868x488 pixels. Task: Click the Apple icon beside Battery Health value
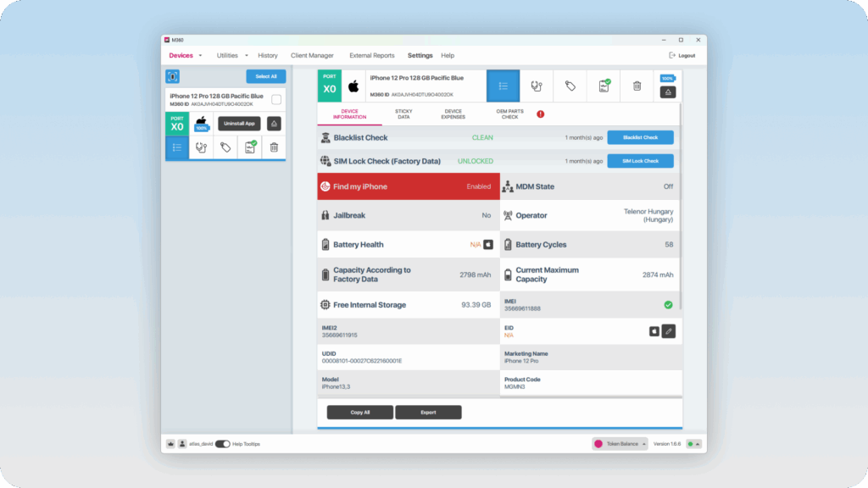[488, 245]
